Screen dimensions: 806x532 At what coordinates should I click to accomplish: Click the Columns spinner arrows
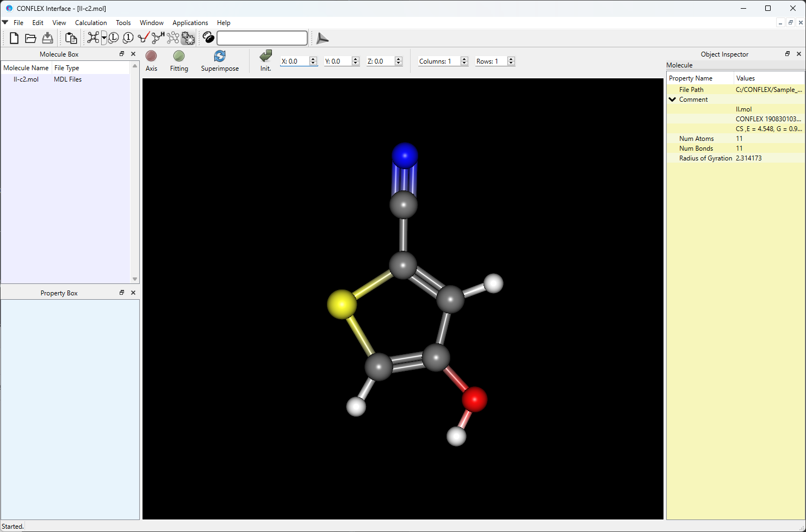[464, 61]
